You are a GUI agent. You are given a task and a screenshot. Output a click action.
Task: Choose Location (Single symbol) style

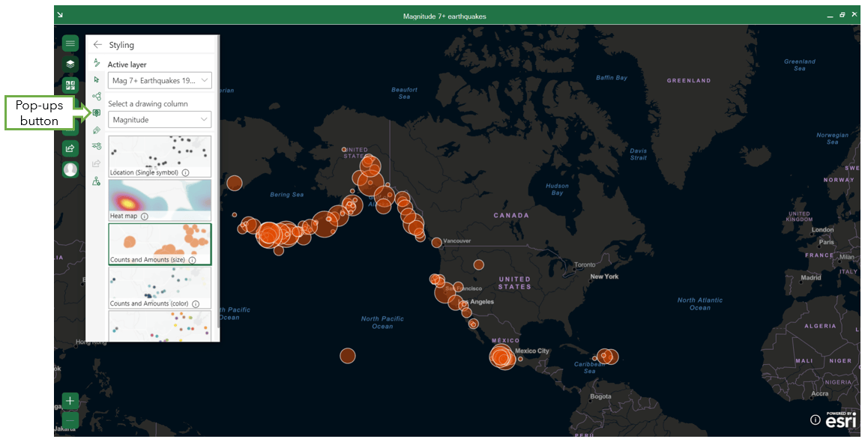(160, 156)
